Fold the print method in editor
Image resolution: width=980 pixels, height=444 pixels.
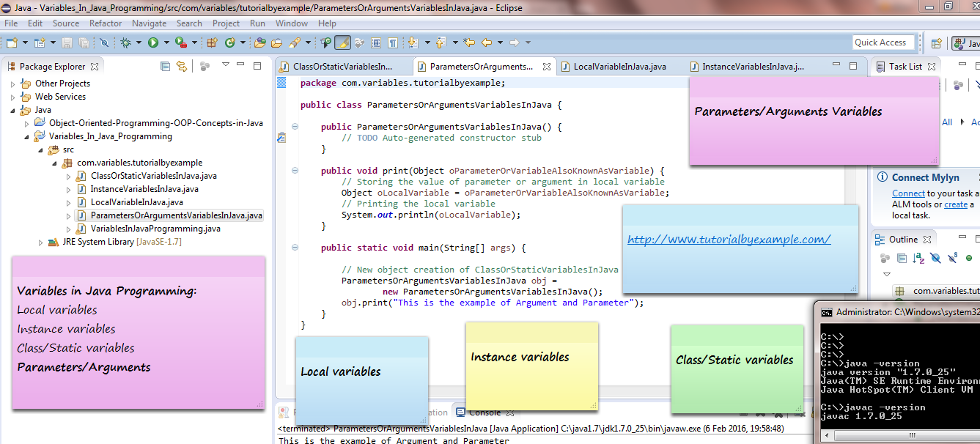point(295,171)
